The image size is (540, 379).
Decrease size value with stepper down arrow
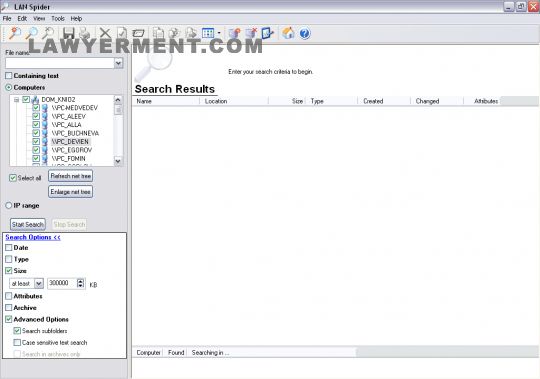pyautogui.click(x=81, y=286)
